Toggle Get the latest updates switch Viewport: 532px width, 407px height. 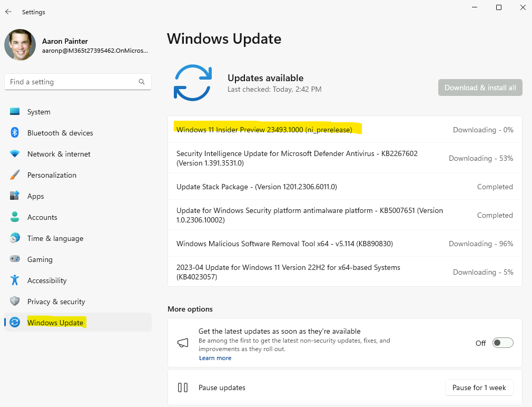click(503, 343)
